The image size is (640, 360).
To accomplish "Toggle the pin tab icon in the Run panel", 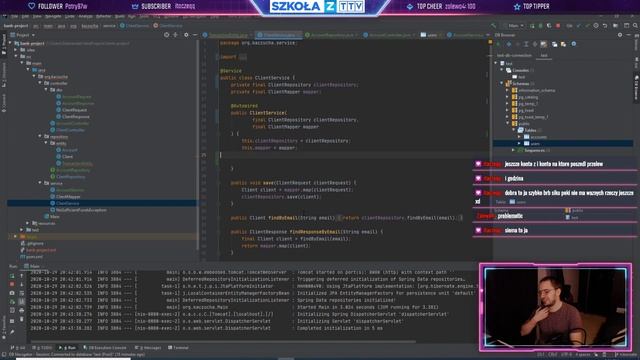I will coord(12,332).
